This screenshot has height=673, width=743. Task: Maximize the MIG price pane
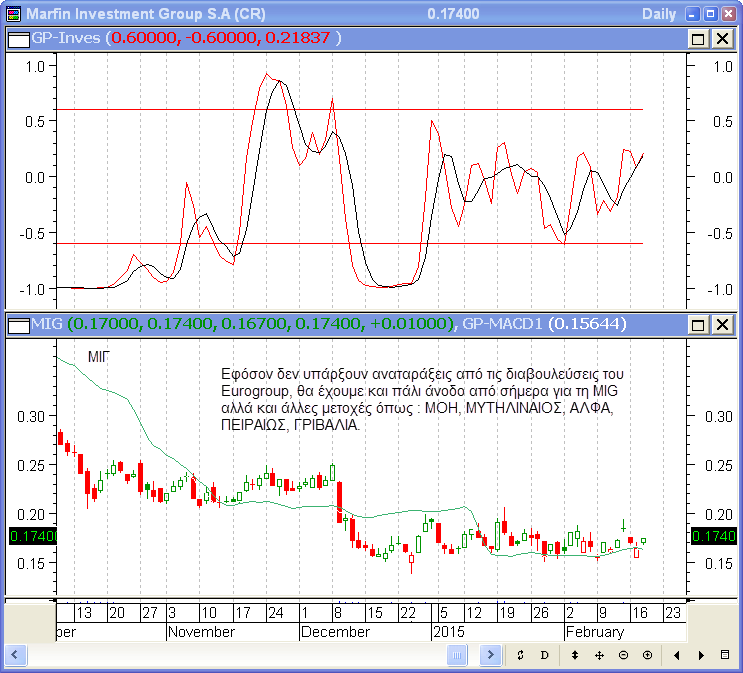[x=698, y=325]
